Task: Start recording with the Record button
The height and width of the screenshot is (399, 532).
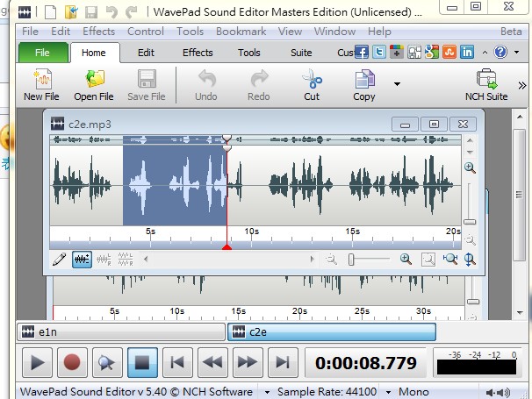Action: (x=72, y=362)
